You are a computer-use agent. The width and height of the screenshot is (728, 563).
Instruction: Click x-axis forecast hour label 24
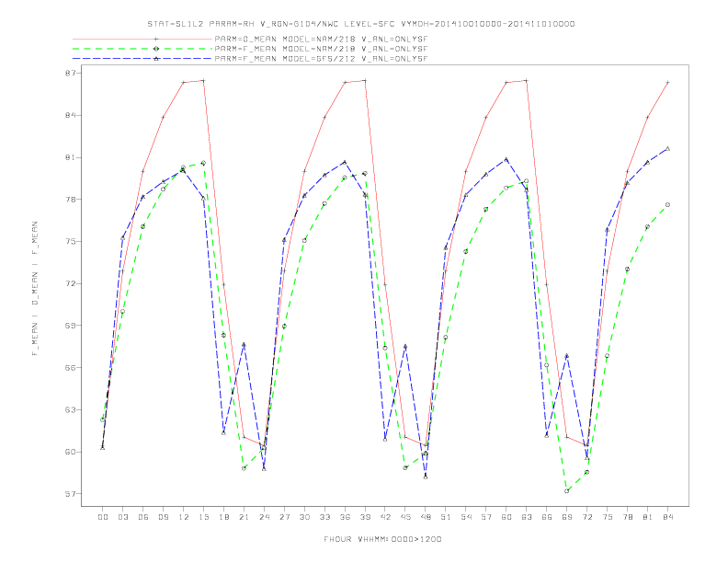click(x=264, y=517)
